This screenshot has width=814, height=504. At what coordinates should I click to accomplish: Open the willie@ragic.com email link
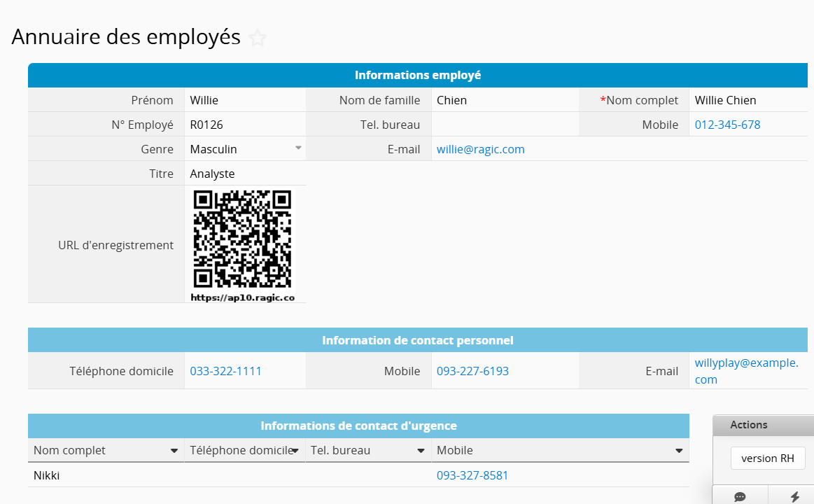(x=480, y=149)
